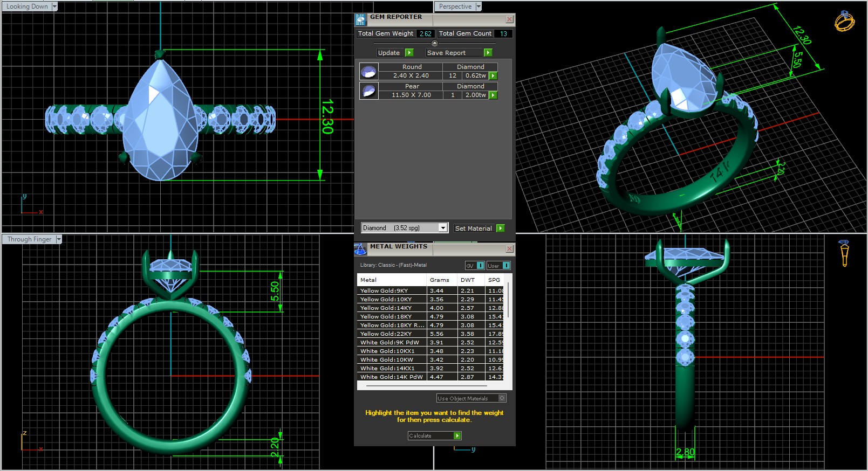Viewport: 868px width, 471px height.
Task: Click the Gem Reporter panel title icon
Action: coord(360,20)
